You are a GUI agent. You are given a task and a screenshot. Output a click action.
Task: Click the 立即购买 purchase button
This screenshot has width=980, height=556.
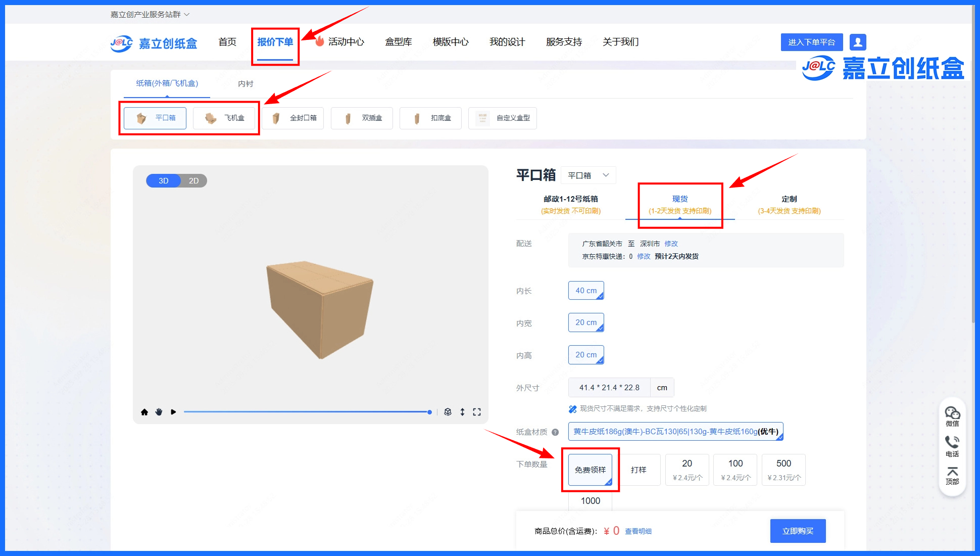(x=798, y=531)
